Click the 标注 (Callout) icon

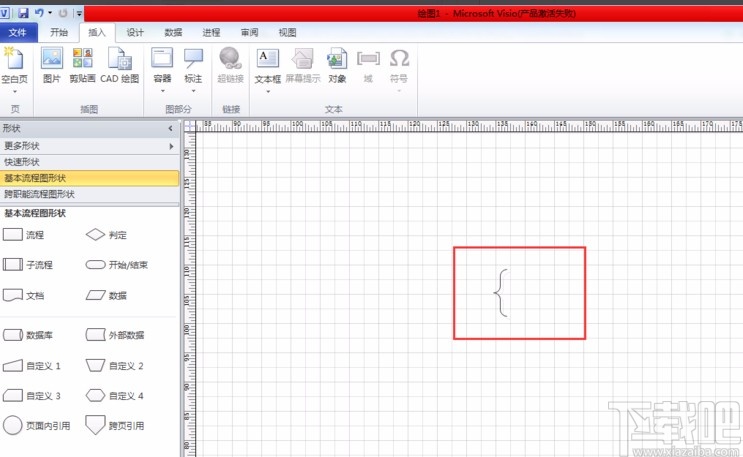pyautogui.click(x=193, y=58)
